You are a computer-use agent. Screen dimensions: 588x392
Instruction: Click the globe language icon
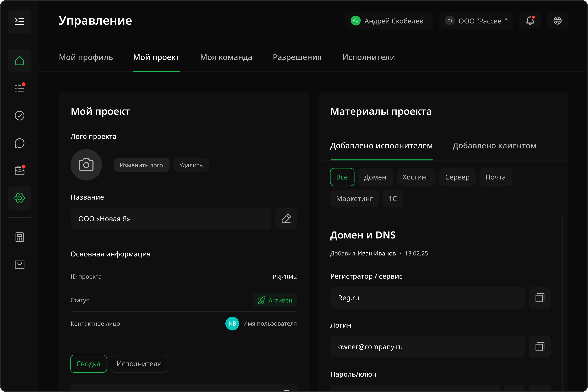[x=558, y=20]
